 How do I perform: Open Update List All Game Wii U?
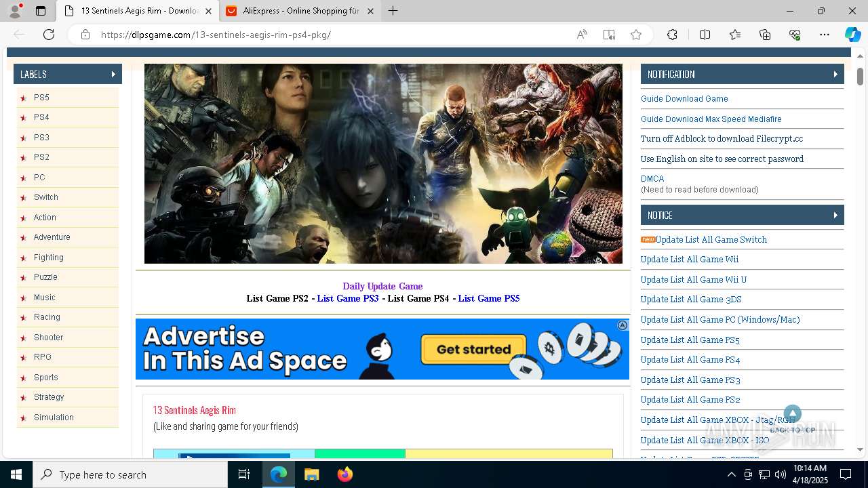[x=694, y=279]
